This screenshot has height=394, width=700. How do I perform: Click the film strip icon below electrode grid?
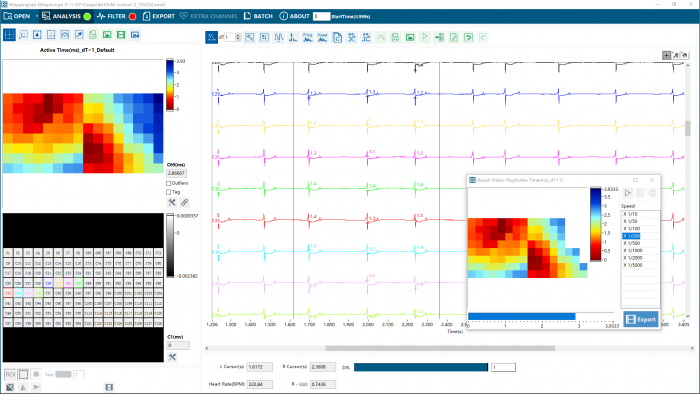pyautogui.click(x=109, y=387)
